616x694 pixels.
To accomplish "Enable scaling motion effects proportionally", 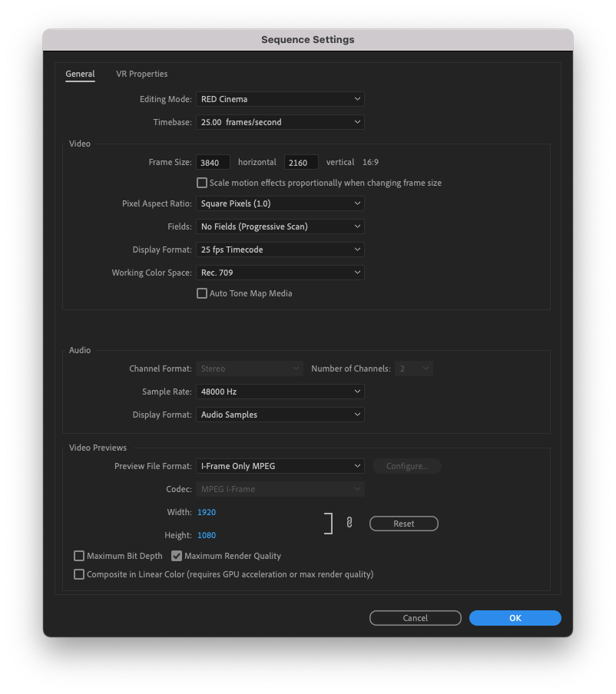I will 201,182.
